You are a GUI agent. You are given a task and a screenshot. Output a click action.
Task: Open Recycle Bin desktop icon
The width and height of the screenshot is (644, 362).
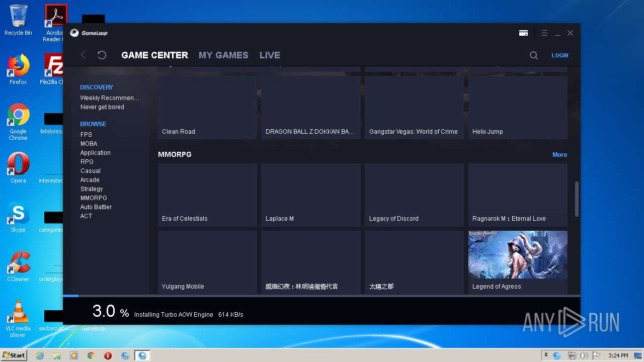pos(18,20)
